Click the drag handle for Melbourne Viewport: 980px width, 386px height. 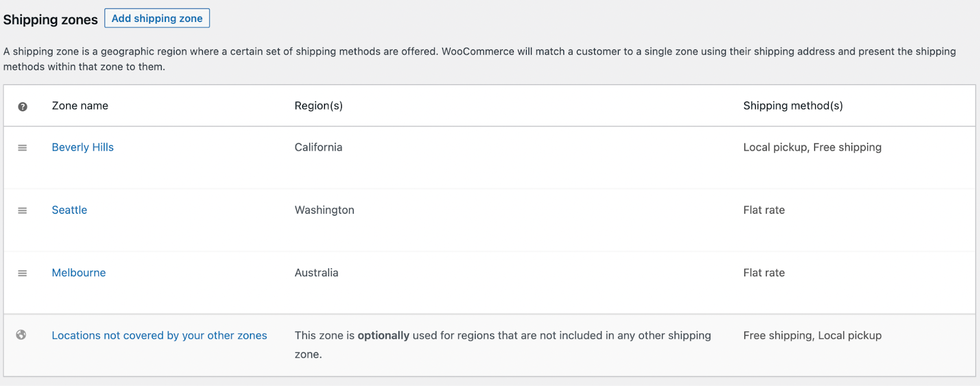point(22,273)
